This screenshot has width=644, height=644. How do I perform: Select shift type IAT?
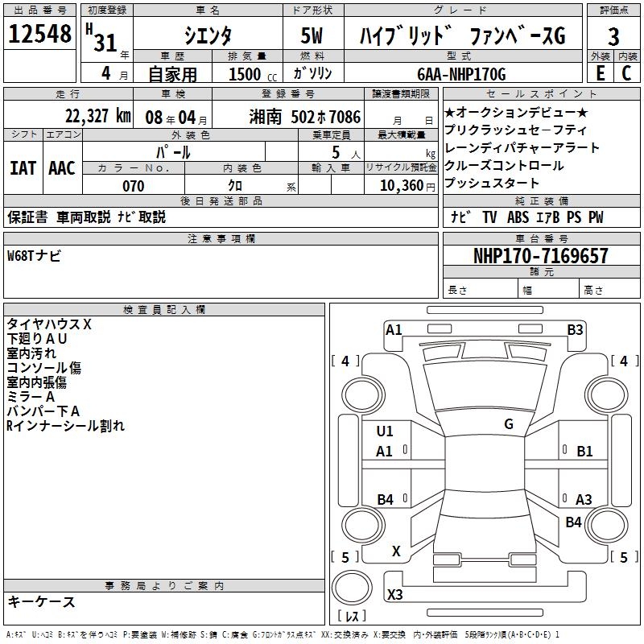(23, 168)
